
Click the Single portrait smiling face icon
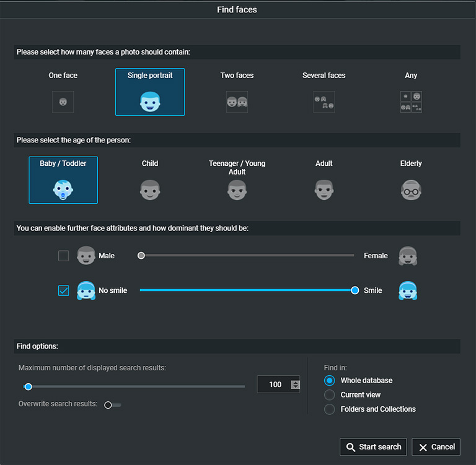(150, 102)
